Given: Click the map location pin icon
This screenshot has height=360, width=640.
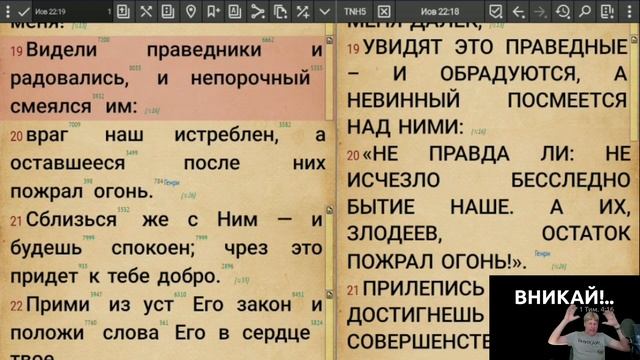Looking at the screenshot, I should [x=191, y=11].
